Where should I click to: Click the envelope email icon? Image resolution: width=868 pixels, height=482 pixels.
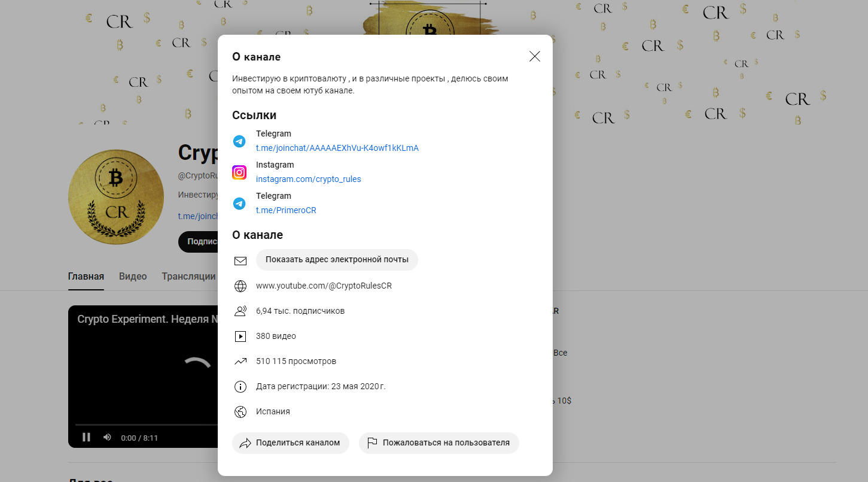pyautogui.click(x=240, y=261)
